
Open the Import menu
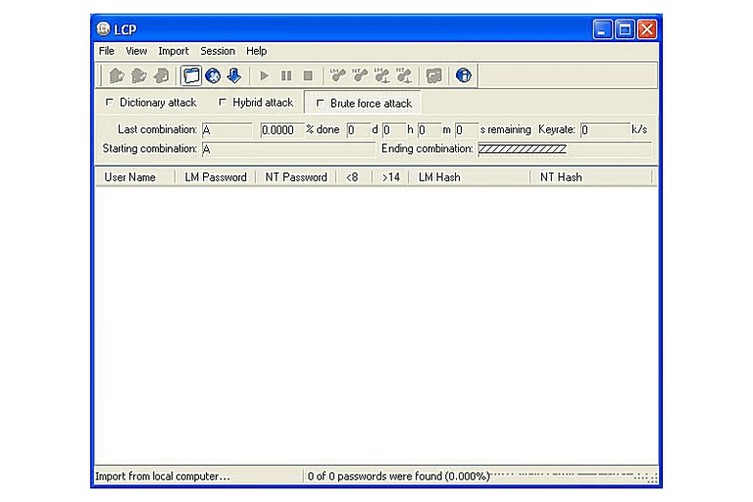[x=173, y=51]
